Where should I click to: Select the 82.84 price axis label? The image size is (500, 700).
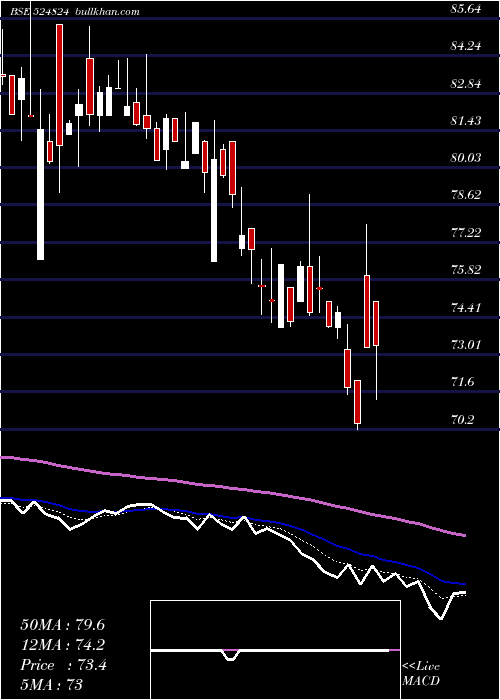click(466, 83)
